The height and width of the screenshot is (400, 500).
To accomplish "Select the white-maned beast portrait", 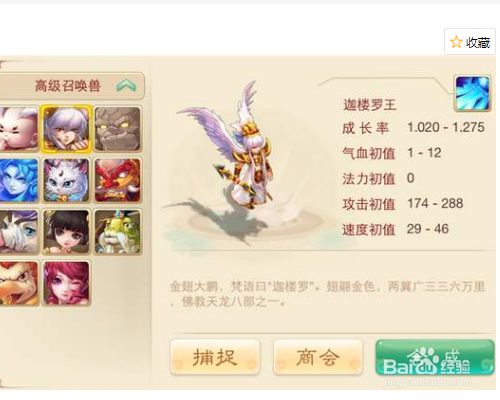I will coord(19,232).
